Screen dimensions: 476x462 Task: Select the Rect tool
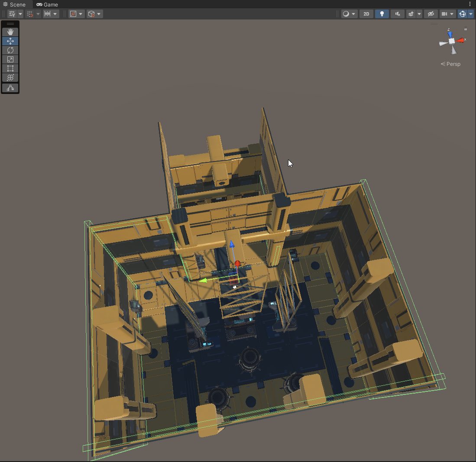(10, 68)
